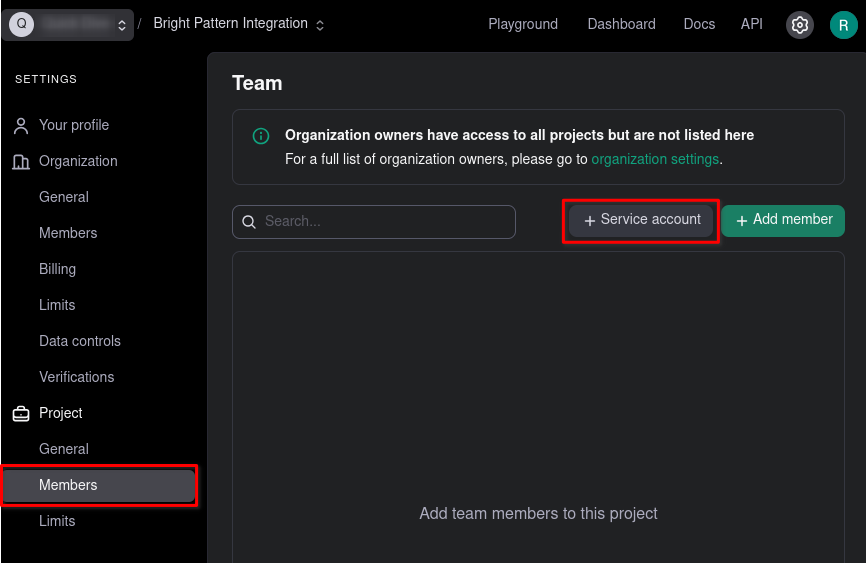Open Organization General settings
Image resolution: width=866 pixels, height=563 pixels.
[x=64, y=197]
